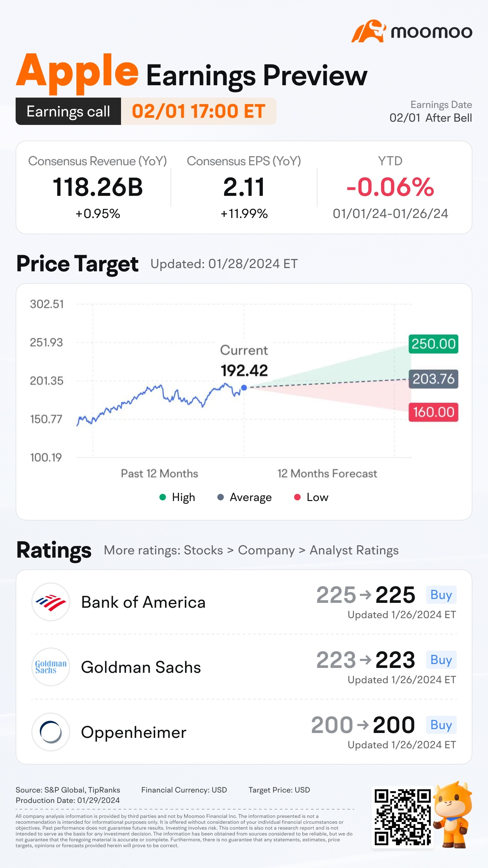This screenshot has width=488, height=868.
Task: Click the Buy tag for Bank of America
Action: pos(441,595)
